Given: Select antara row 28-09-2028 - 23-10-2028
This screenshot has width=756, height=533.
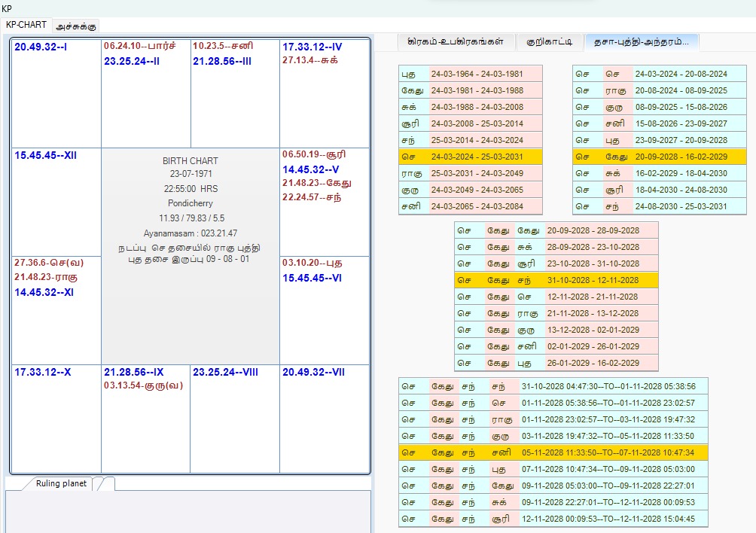Looking at the screenshot, I should tap(556, 247).
